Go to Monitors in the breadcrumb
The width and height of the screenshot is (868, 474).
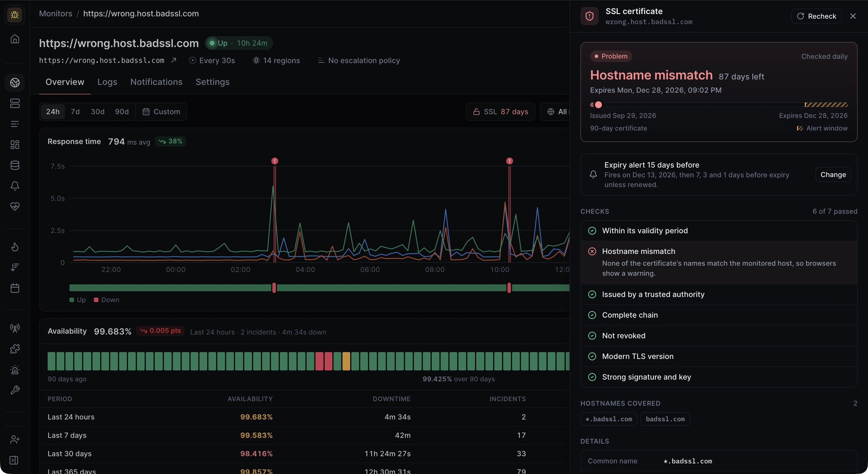(x=56, y=13)
